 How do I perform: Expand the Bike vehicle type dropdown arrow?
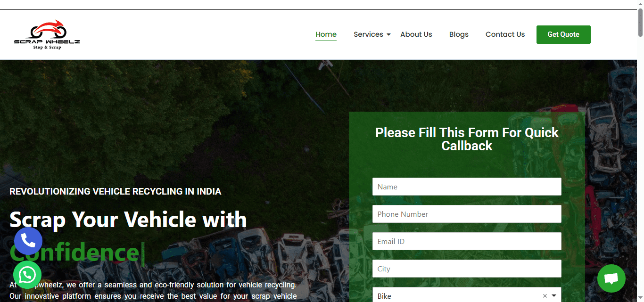pyautogui.click(x=554, y=296)
